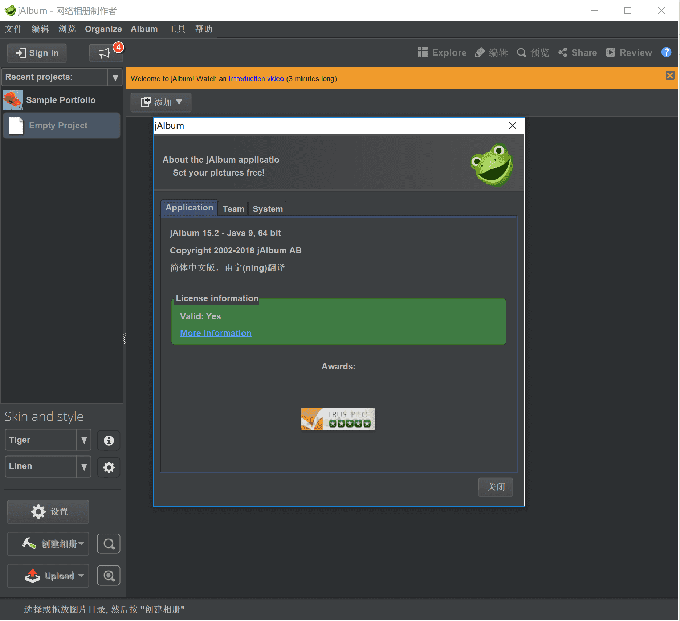
Task: Click the skin info icon beside Tiger
Action: coord(109,440)
